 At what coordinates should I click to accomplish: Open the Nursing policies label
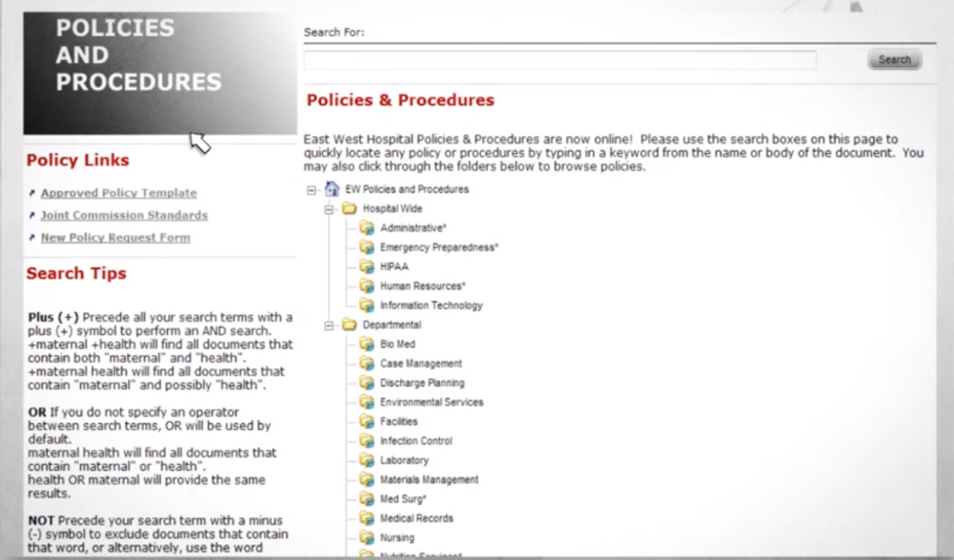pos(397,538)
